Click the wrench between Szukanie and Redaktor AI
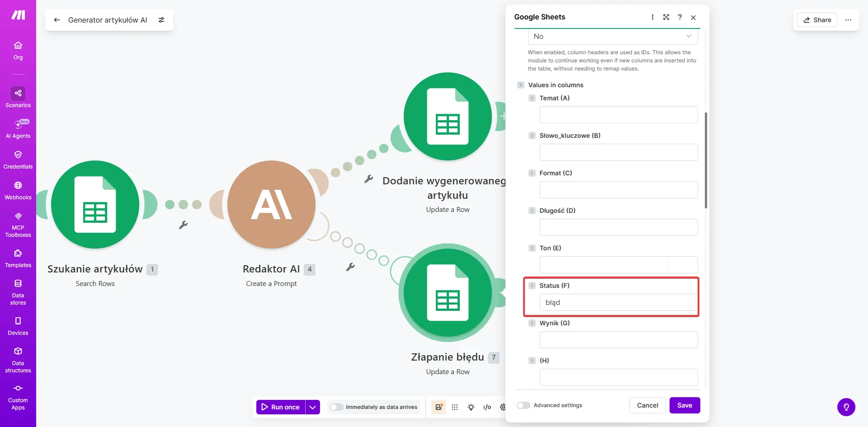Viewport: 868px width, 427px height. (183, 225)
